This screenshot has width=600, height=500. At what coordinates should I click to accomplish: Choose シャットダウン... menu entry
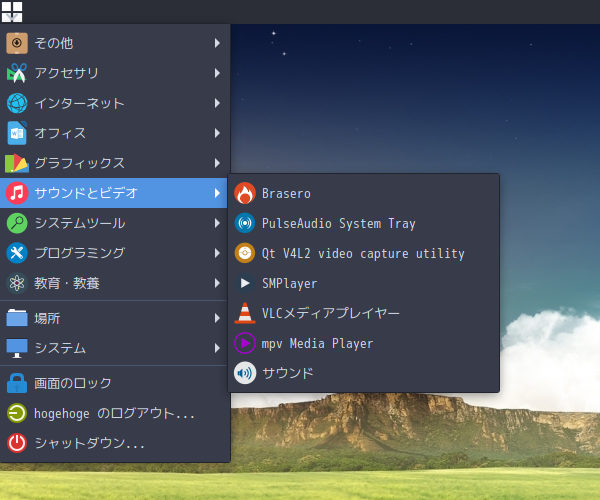(x=114, y=443)
